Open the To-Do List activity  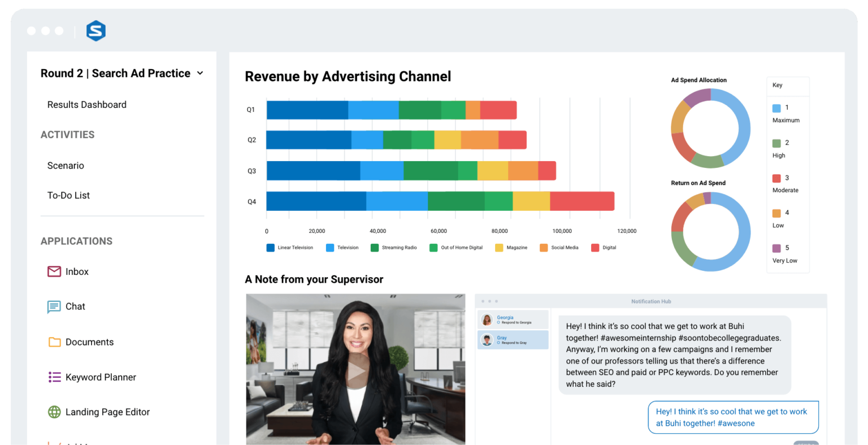[x=68, y=196]
